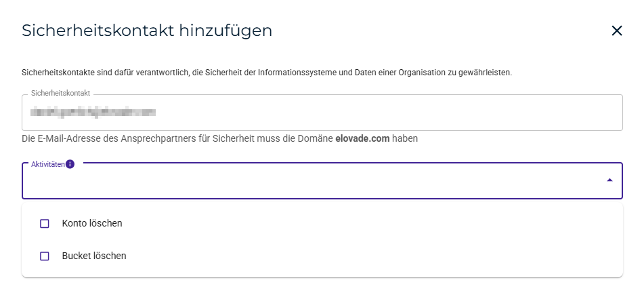
Task: Close the Sicherheitskontakt hinzufügen dialog
Action: click(x=616, y=31)
